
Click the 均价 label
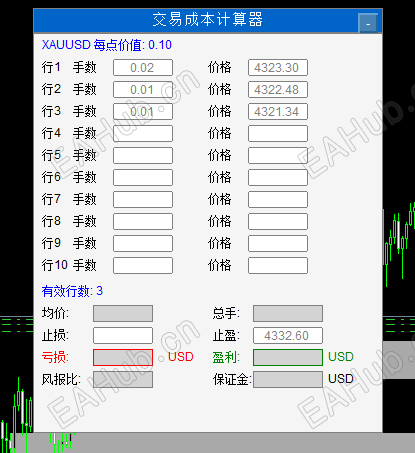coord(55,313)
